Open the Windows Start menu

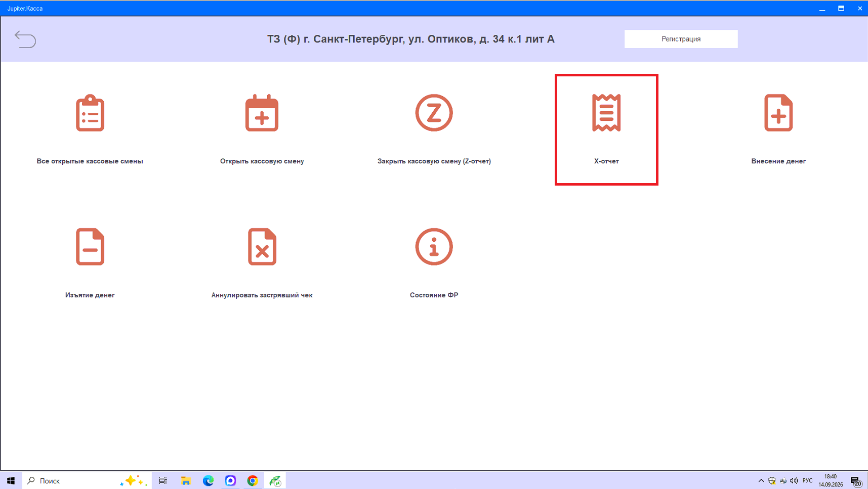(11, 480)
